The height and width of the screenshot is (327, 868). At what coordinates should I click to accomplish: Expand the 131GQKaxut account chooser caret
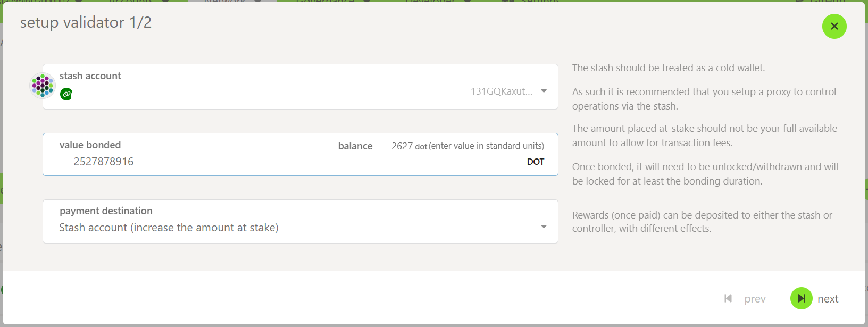pos(544,90)
